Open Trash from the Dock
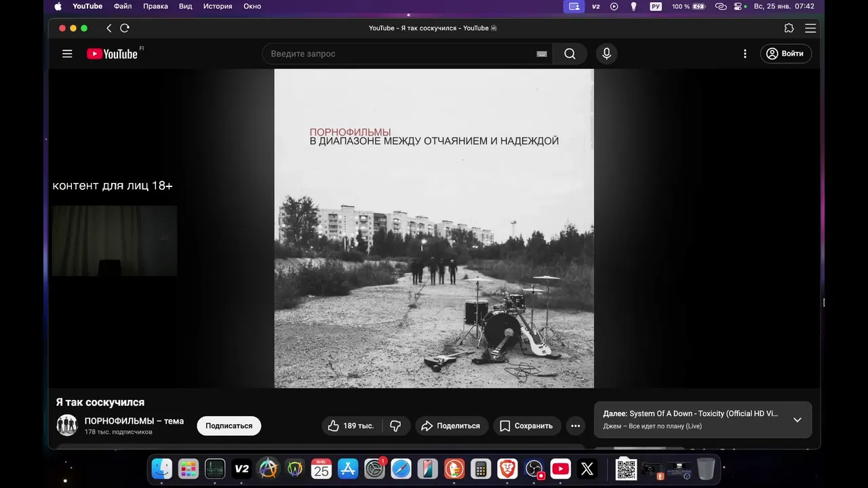 (706, 468)
